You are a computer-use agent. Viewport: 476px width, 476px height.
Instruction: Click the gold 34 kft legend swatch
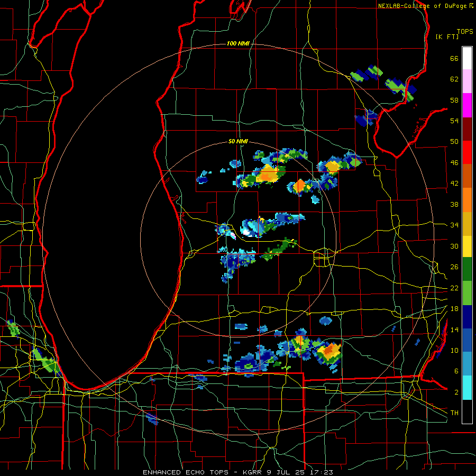[467, 224]
